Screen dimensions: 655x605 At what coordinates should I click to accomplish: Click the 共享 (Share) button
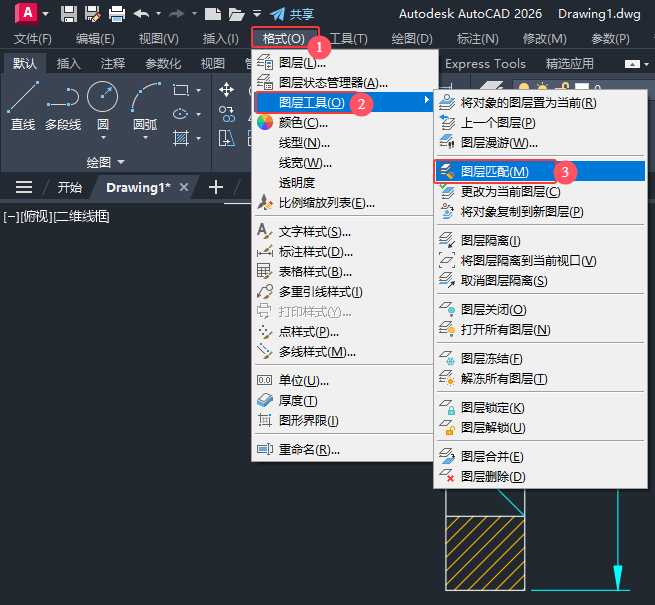tap(290, 14)
